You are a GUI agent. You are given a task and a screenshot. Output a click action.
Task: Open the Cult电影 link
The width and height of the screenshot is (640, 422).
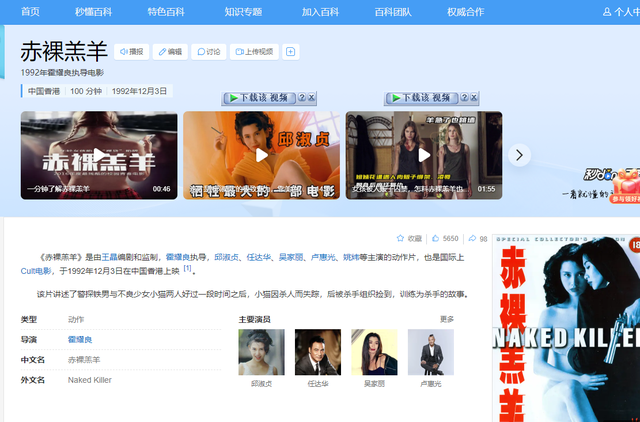pyautogui.click(x=36, y=271)
